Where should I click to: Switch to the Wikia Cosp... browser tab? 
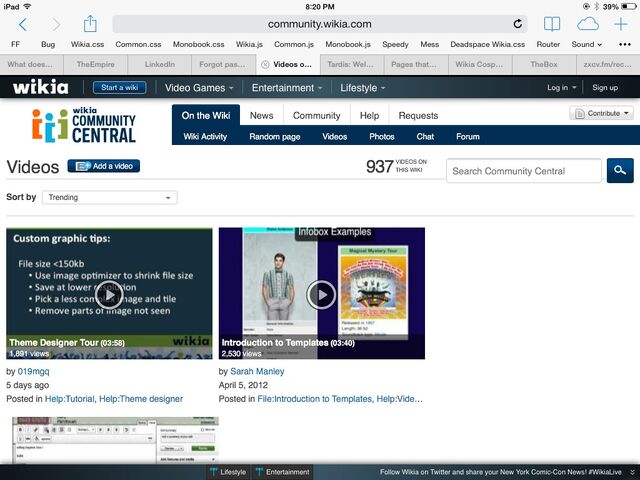(x=480, y=64)
